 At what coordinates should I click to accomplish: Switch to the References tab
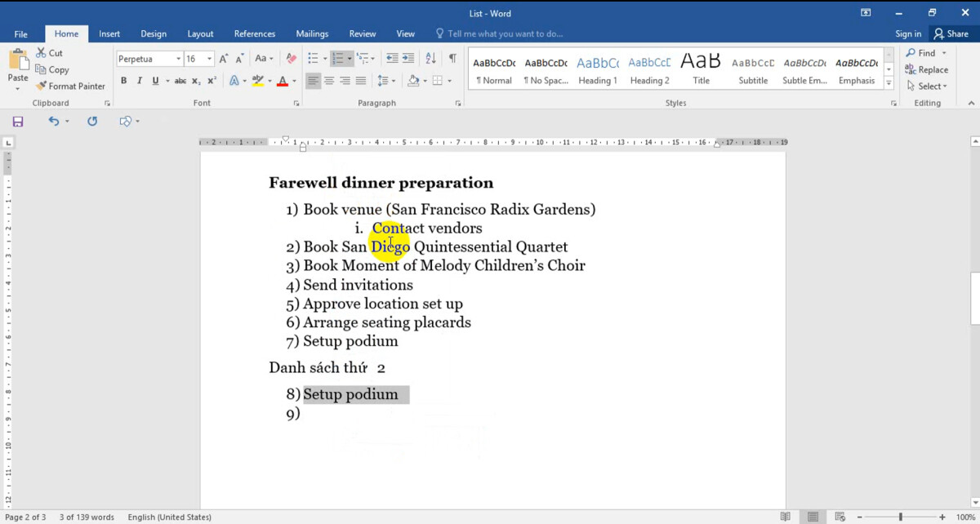(x=255, y=34)
